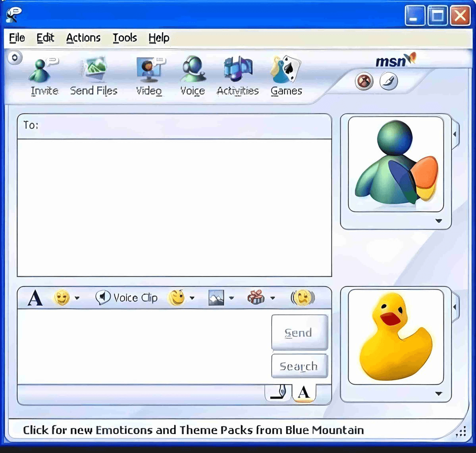The height and width of the screenshot is (453, 476).
Task: Open the color scheme paintbrush icon
Action: click(x=388, y=82)
